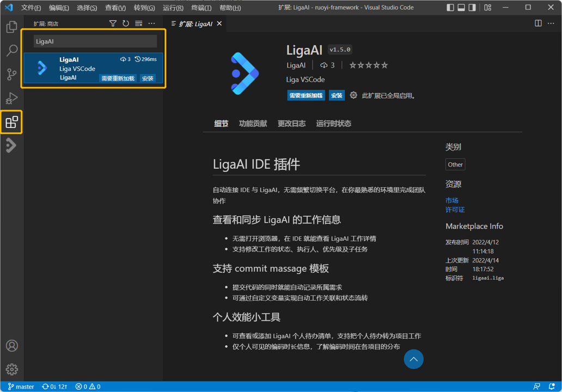Launch the Run and Debug view

11,98
